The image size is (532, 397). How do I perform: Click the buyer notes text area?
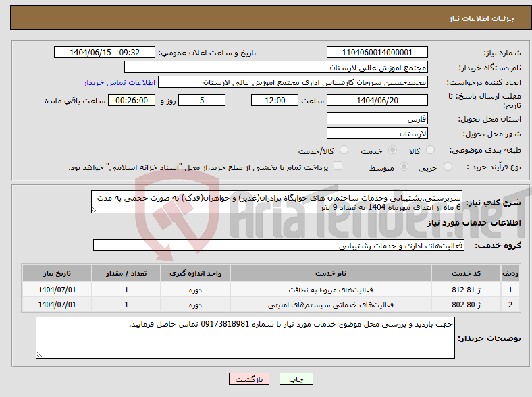245,338
